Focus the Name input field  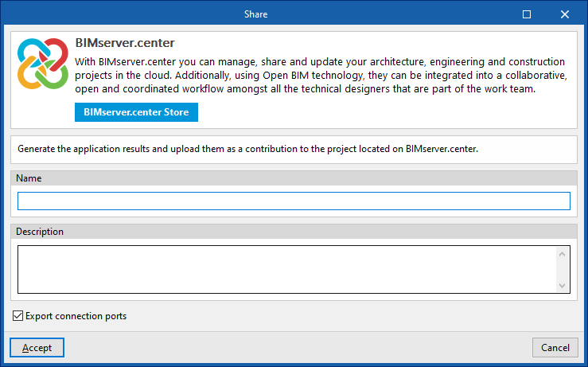point(294,201)
